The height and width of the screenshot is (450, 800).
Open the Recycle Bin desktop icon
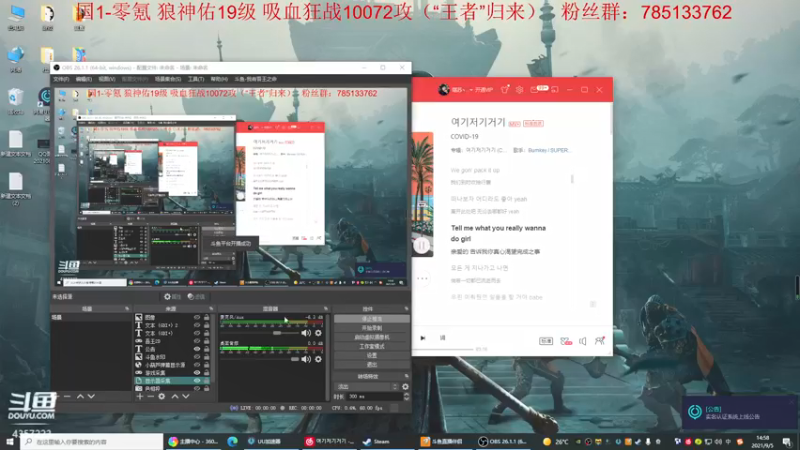[15, 101]
